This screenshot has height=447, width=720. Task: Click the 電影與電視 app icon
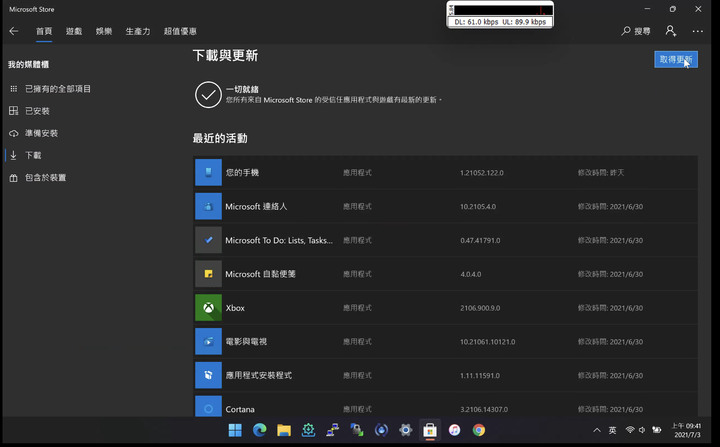208,341
